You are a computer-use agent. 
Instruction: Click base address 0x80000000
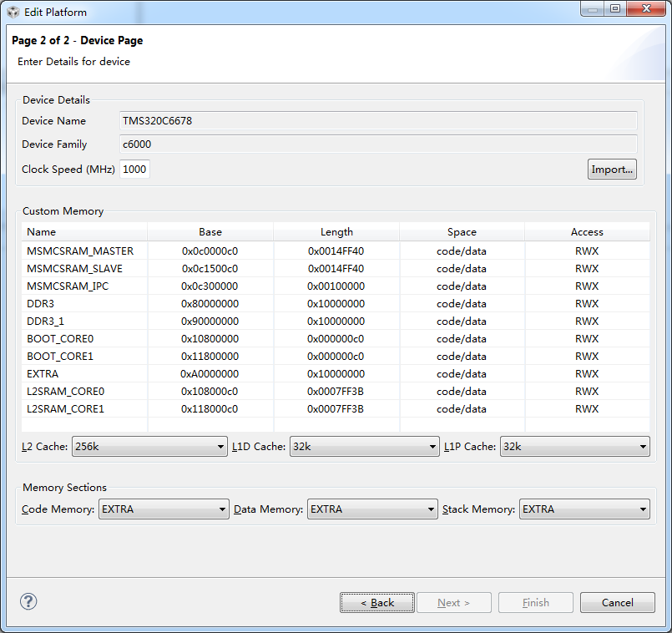coord(210,304)
